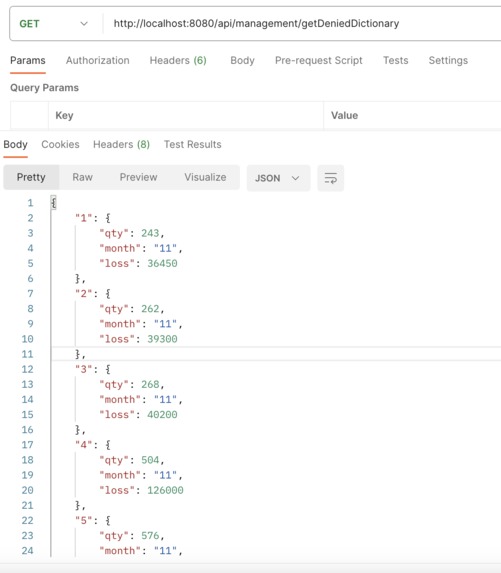Click line number 11 in the response
The height and width of the screenshot is (573, 501).
click(x=27, y=354)
